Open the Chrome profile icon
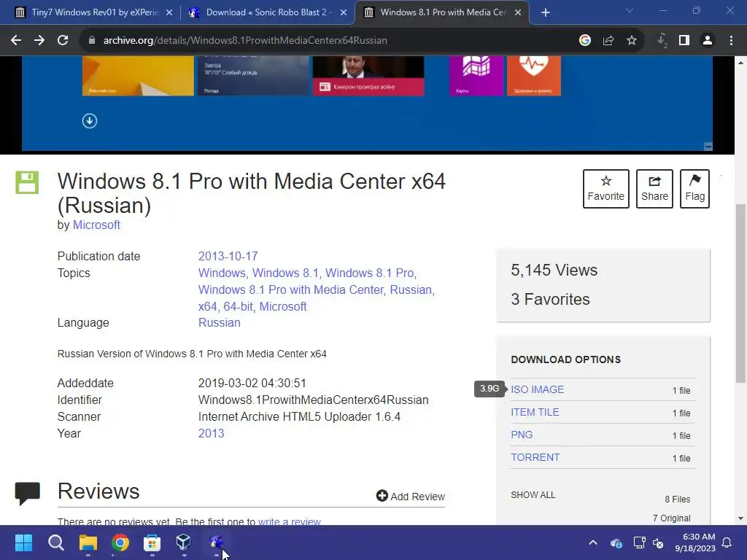747x560 pixels. pos(708,41)
